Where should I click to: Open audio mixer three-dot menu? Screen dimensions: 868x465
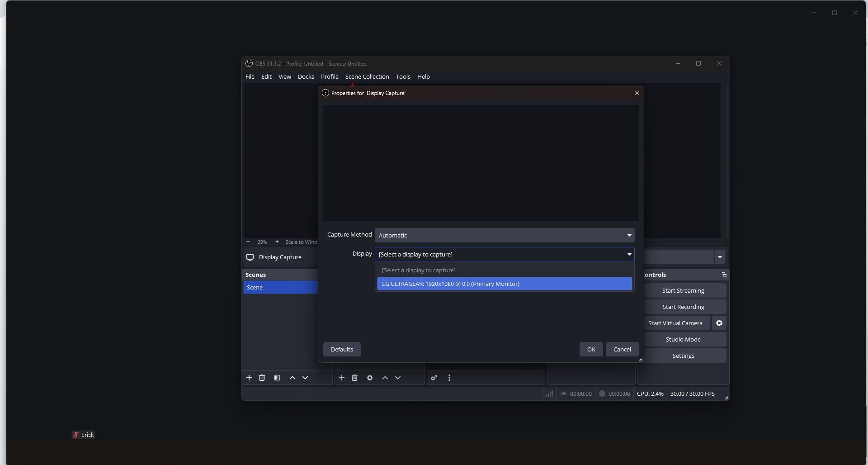449,378
